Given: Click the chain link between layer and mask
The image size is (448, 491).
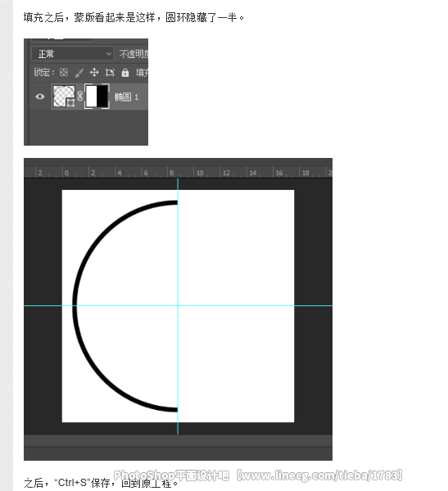Looking at the screenshot, I should [80, 97].
